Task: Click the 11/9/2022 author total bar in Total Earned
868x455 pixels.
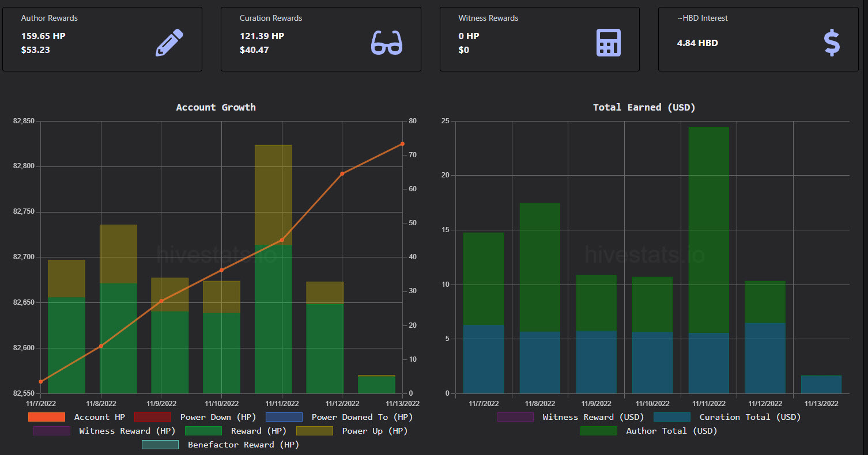Action: coord(596,303)
